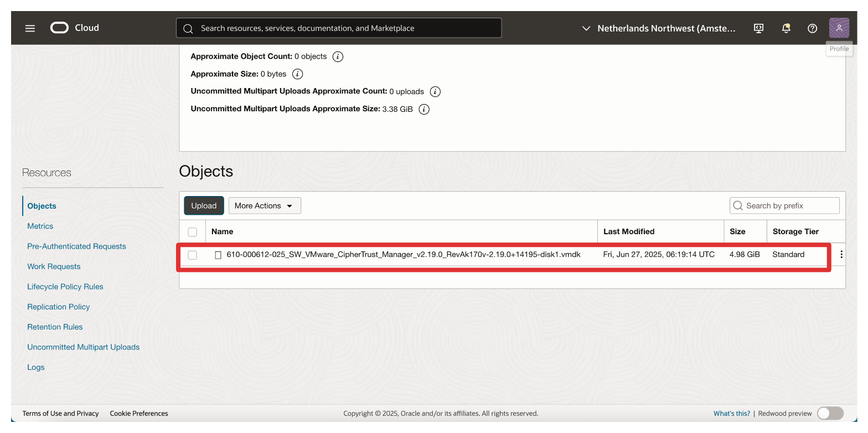Open the Netherlands Northwest region selector
The image size is (868, 433).
tap(659, 28)
